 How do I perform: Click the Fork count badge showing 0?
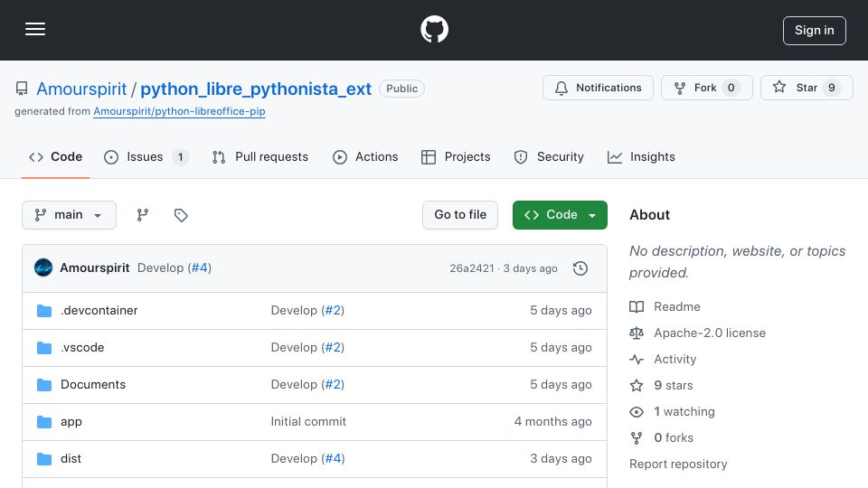coord(731,88)
